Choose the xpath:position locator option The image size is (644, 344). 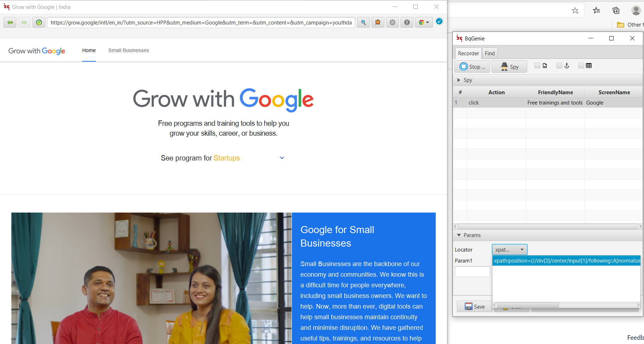click(566, 261)
